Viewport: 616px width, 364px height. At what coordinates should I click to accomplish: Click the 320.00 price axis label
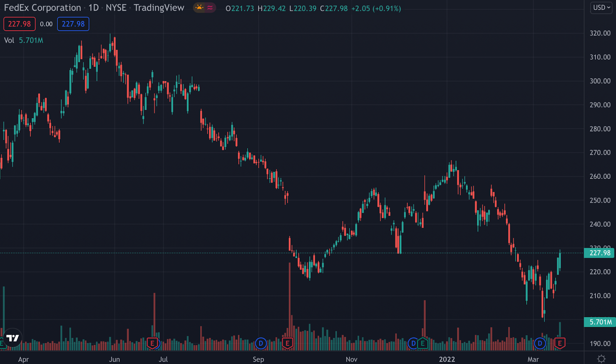click(600, 33)
